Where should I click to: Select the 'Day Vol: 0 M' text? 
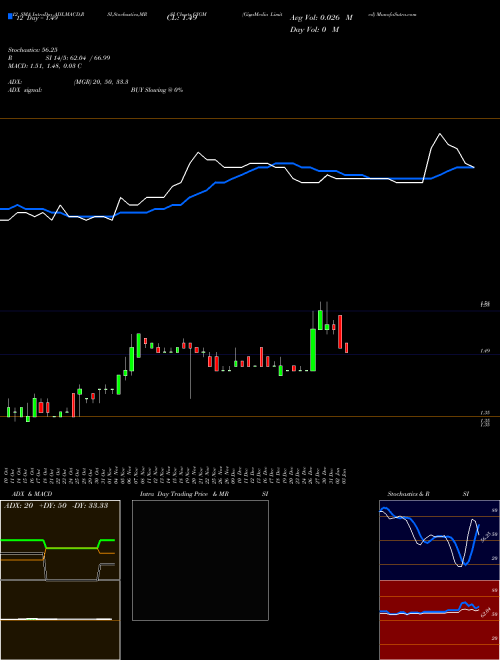coord(314,30)
